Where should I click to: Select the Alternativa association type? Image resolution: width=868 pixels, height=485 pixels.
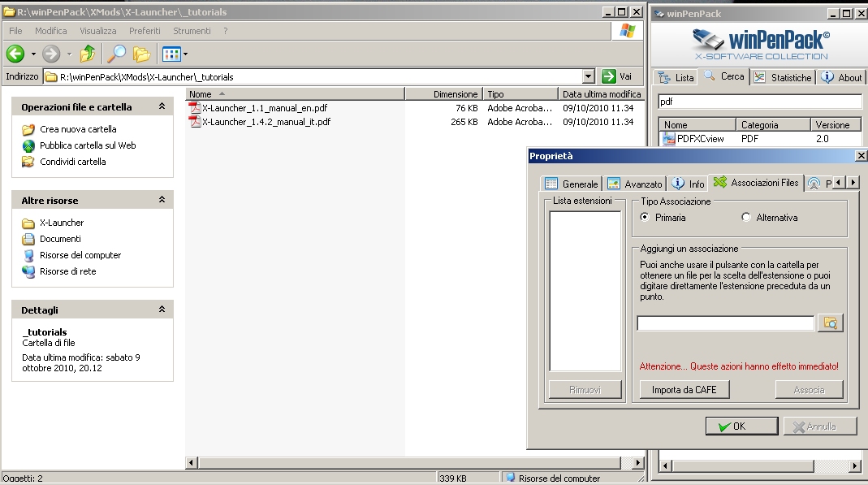pos(745,217)
